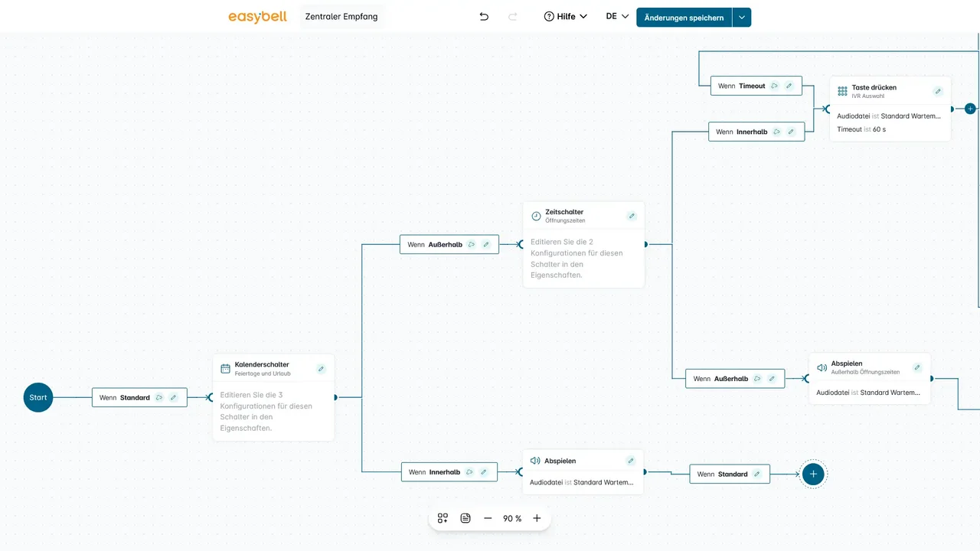Edit the Kalenderschalter node with pencil icon
The width and height of the screenshot is (980, 551).
coord(321,369)
